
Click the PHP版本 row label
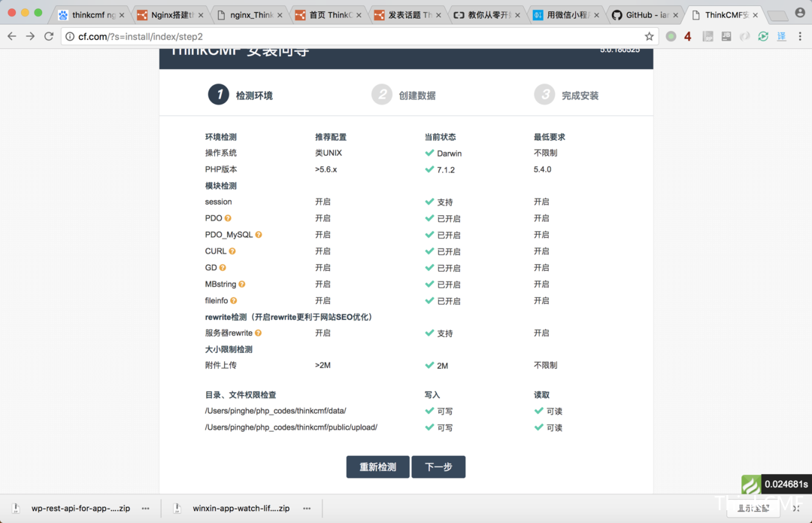pos(221,169)
